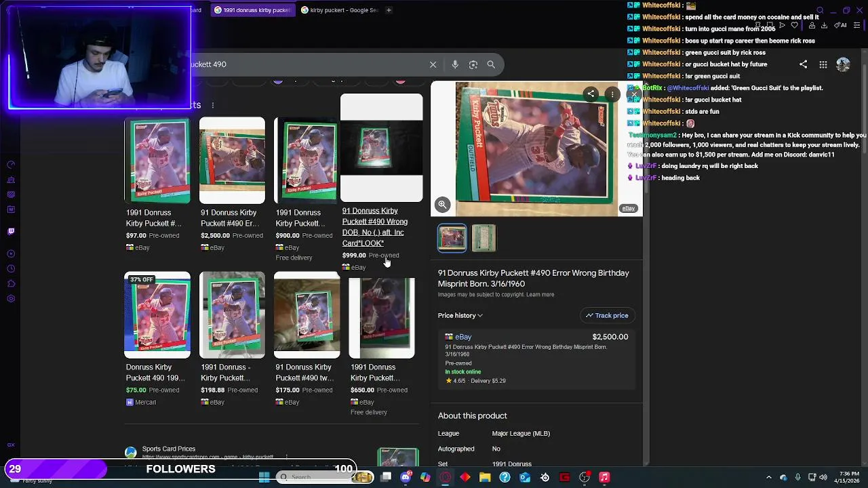Open the products section three-dot options
Image resolution: width=868 pixels, height=488 pixels.
click(x=212, y=105)
